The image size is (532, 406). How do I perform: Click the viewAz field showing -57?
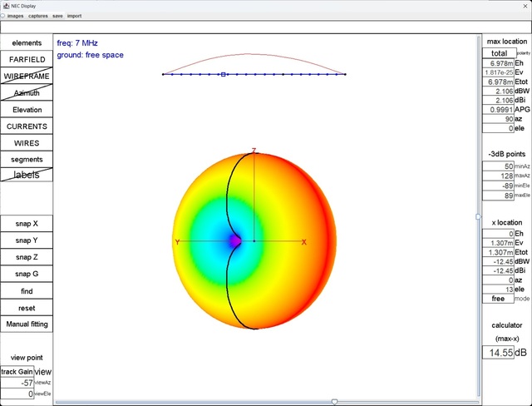pos(17,383)
